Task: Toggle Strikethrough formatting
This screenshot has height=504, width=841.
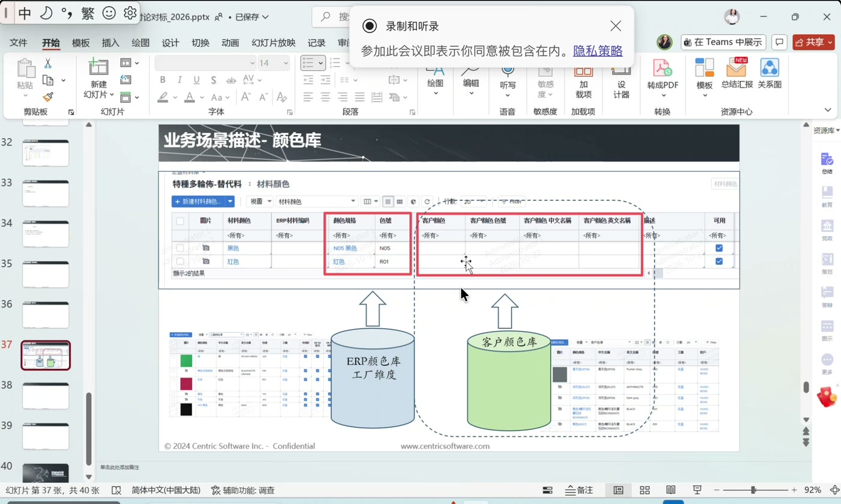Action: point(231,80)
